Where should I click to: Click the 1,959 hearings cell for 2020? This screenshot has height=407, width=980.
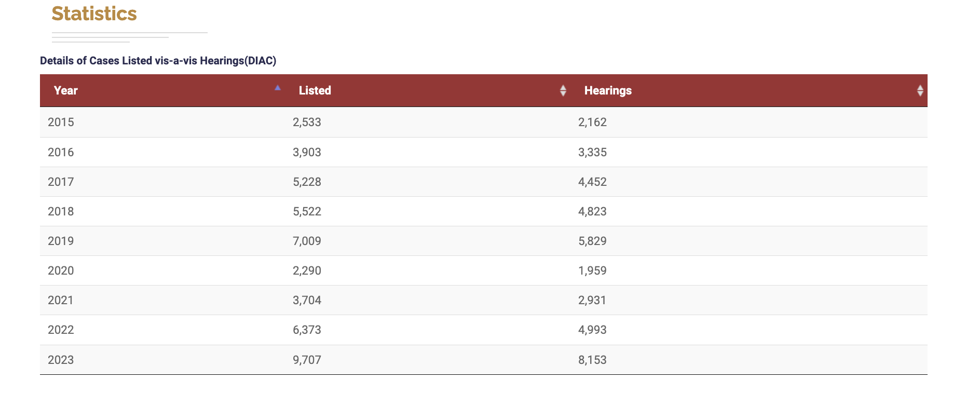click(x=592, y=271)
